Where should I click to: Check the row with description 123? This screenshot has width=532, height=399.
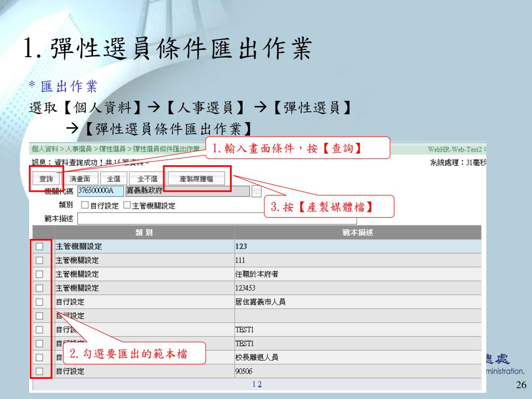pyautogui.click(x=39, y=246)
